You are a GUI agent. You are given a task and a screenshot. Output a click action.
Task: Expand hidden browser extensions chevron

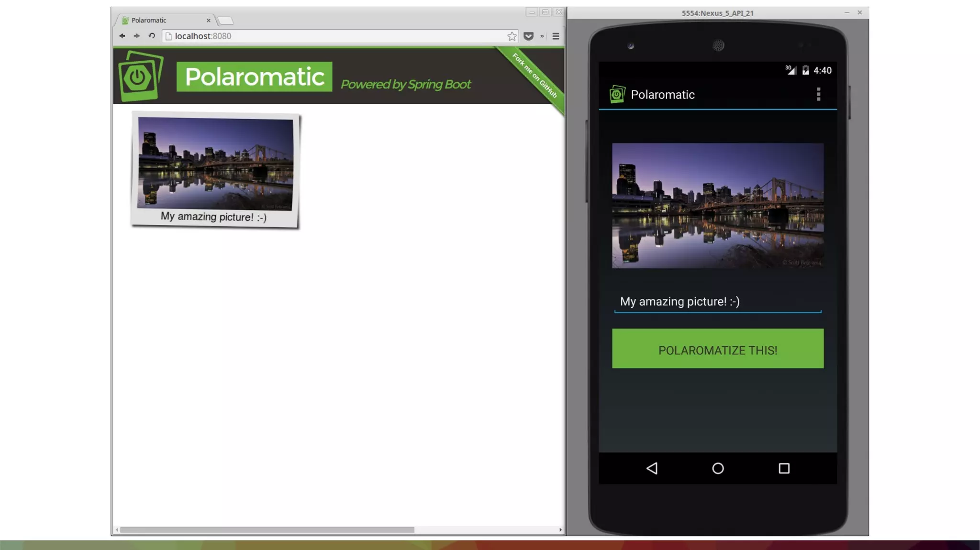pyautogui.click(x=542, y=36)
